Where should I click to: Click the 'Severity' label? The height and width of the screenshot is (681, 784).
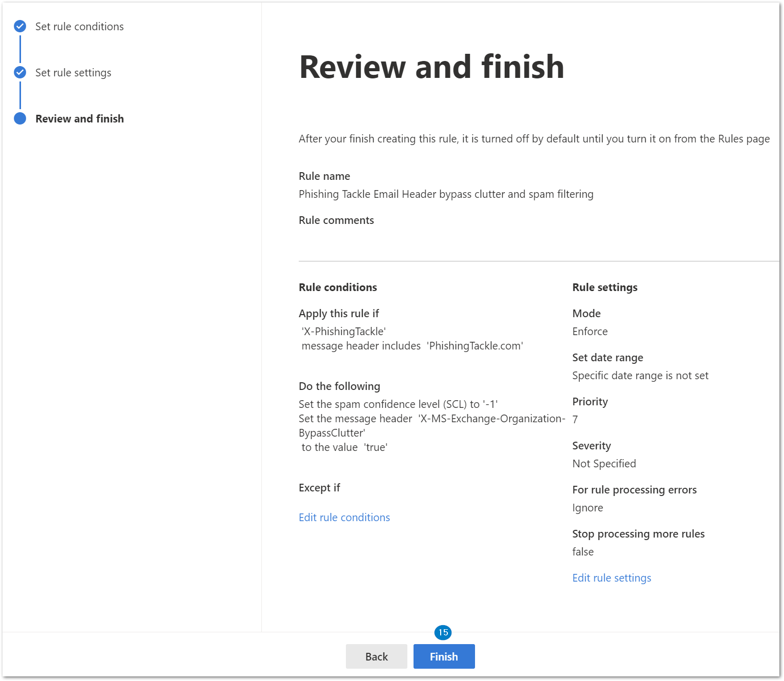point(591,446)
